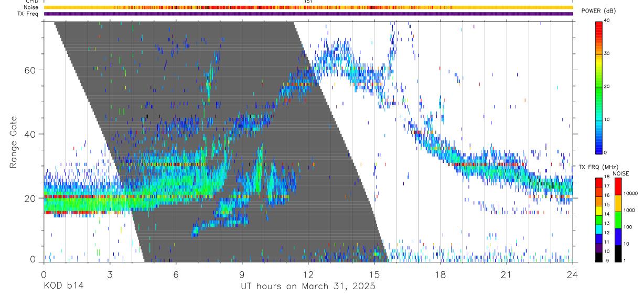Pick the blue segment of the NOISE legend
Viewport: 644px width, 297px height.
(x=618, y=237)
